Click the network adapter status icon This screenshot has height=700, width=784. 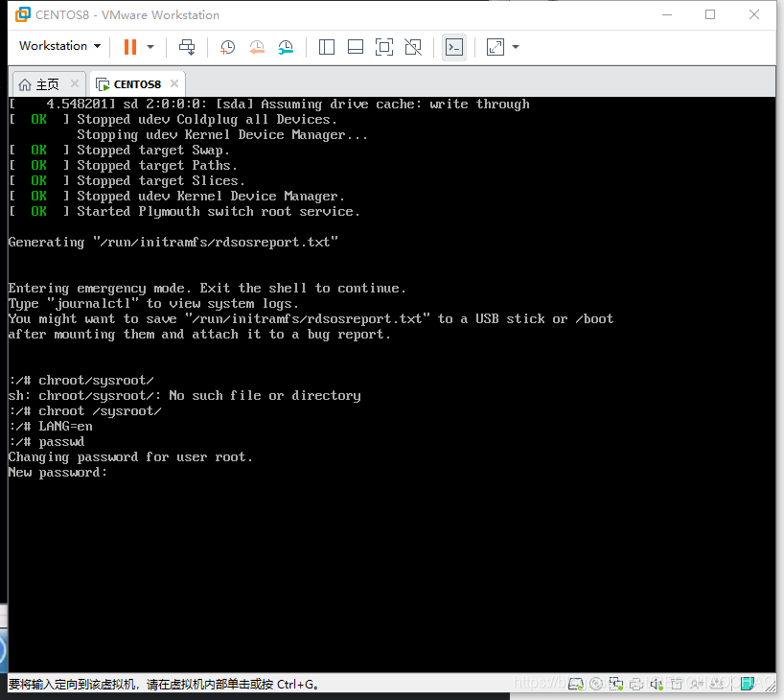coord(616,684)
